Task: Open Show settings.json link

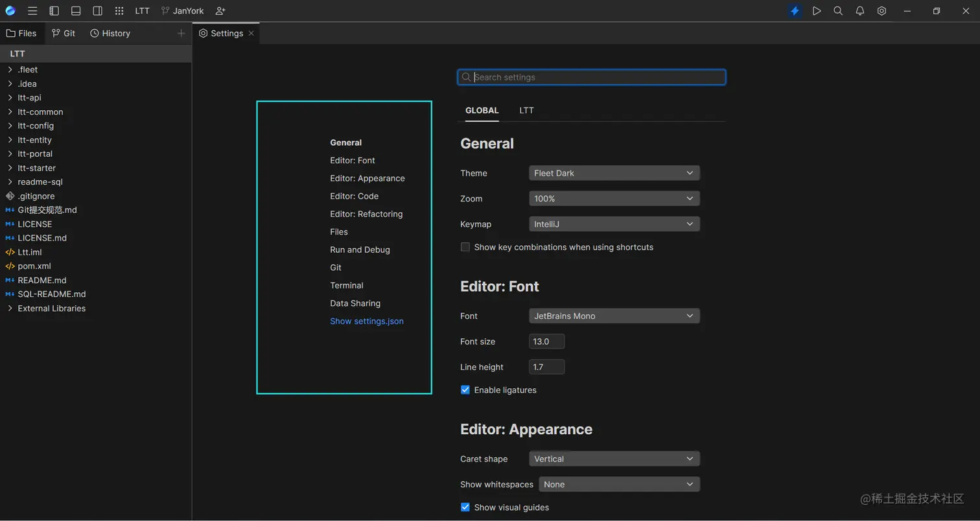Action: [x=367, y=321]
